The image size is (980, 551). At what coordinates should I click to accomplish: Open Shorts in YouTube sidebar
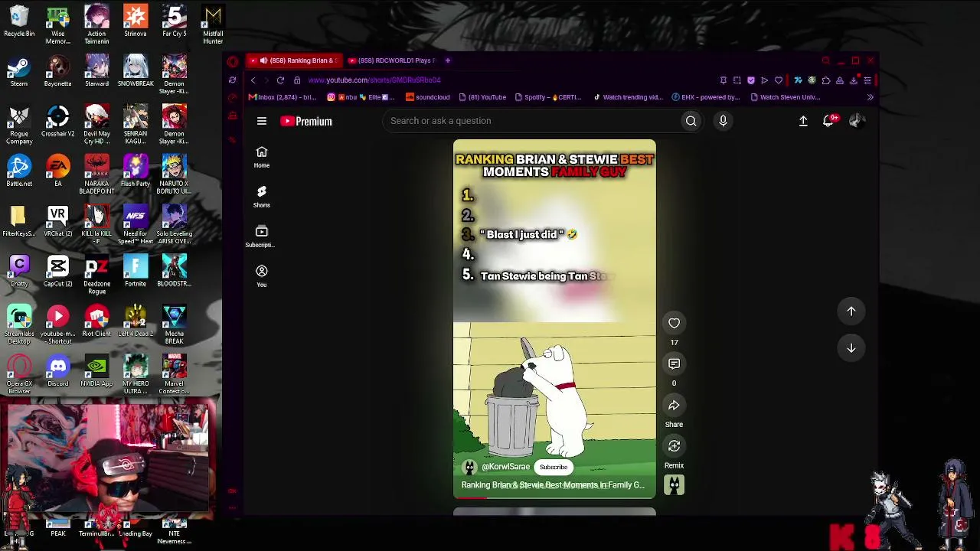click(x=262, y=197)
